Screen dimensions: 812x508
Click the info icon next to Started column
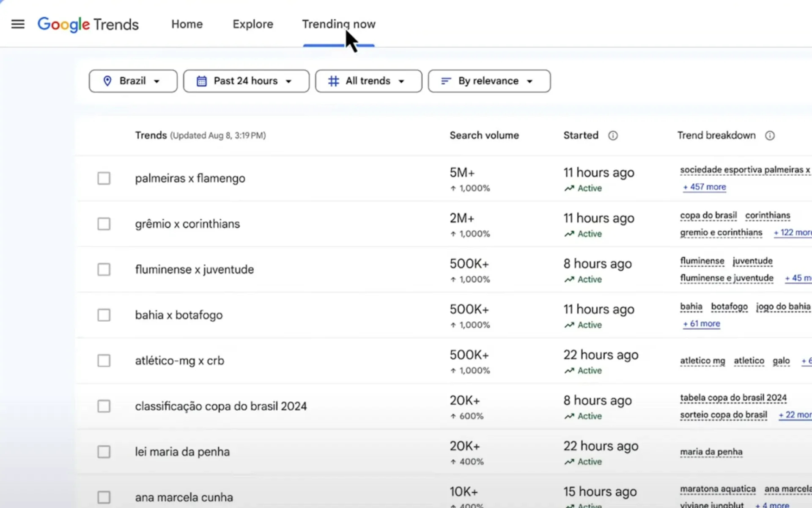coord(613,135)
